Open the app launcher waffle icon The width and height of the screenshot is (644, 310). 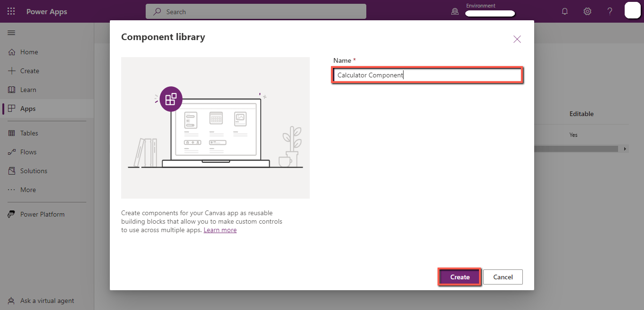coord(11,11)
